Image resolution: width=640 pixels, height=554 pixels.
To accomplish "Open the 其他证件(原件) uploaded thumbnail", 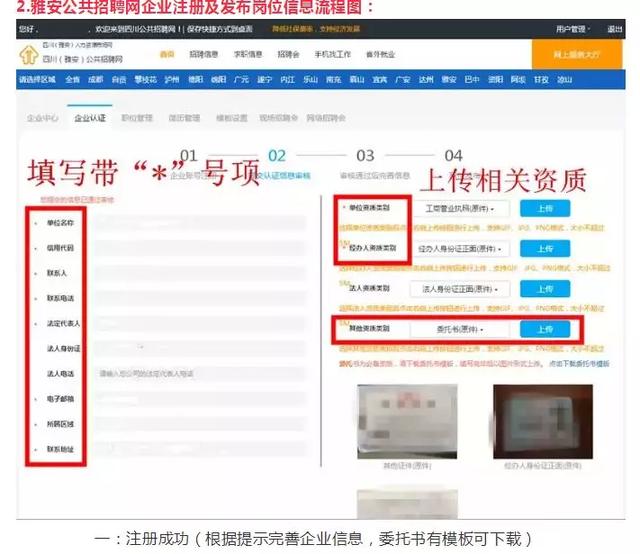I will click(407, 422).
